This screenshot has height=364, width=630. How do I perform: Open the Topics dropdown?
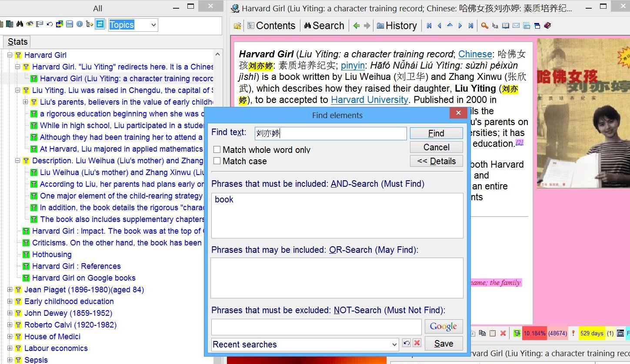point(155,24)
